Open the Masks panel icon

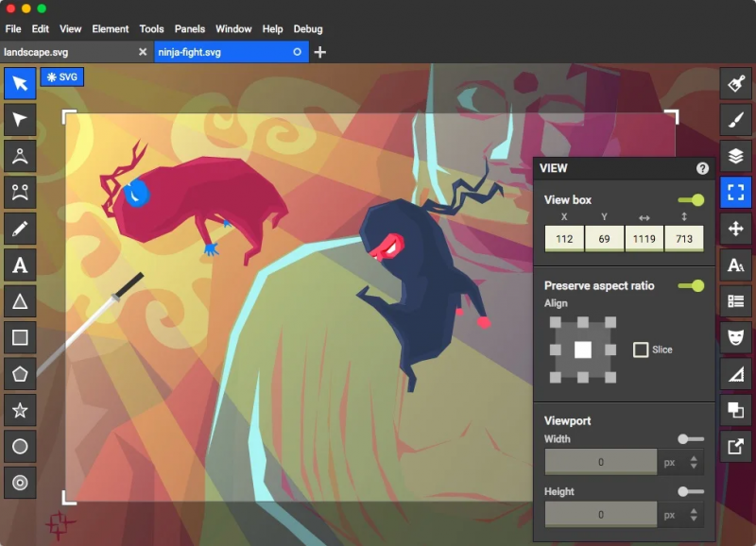[x=735, y=337]
